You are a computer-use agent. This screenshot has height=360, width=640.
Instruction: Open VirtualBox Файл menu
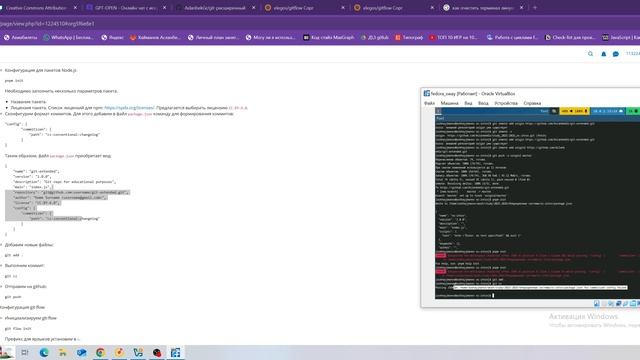click(429, 103)
